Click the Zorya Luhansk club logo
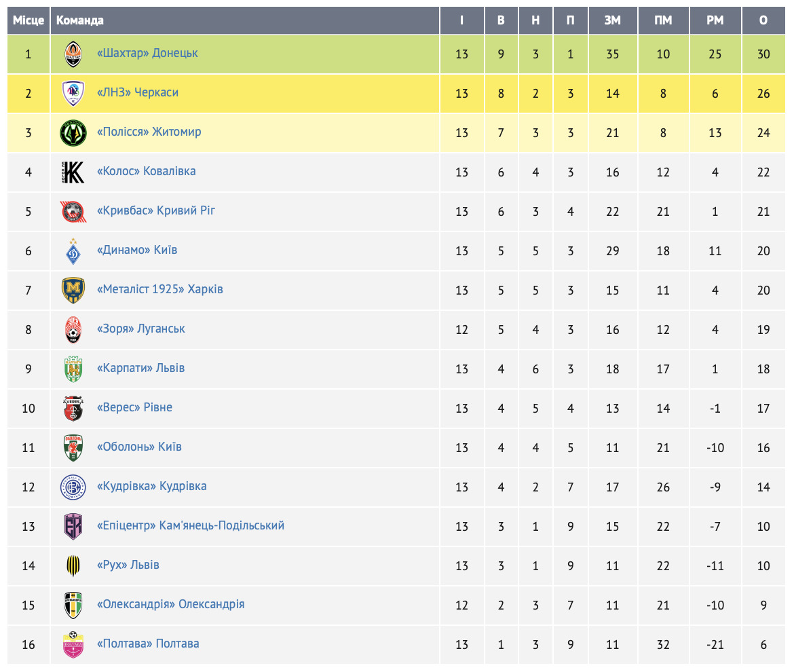 (73, 329)
